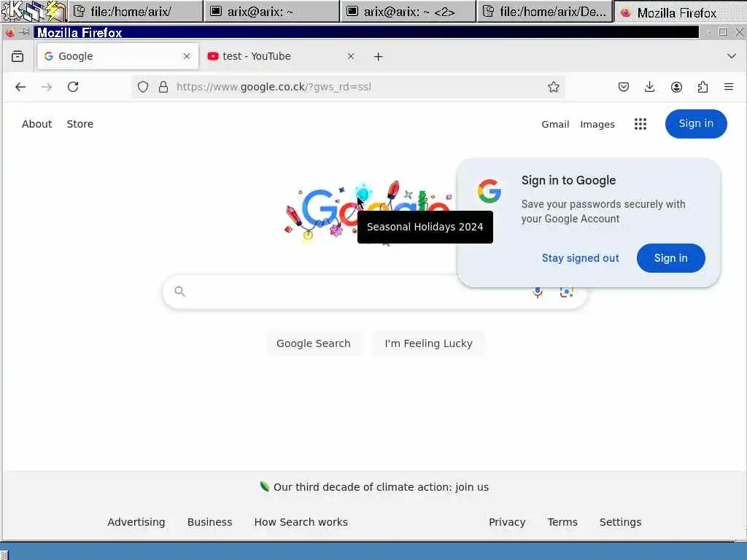747x560 pixels.
Task: Open the Gmail link
Action: pyautogui.click(x=555, y=124)
